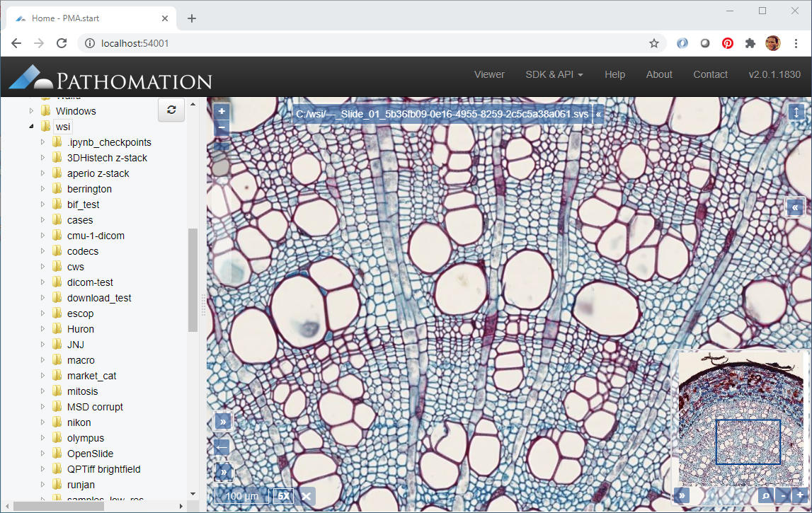Screen dimensions: 812x513
Task: Hide the overview panel with its chevron button
Action: pos(682,496)
